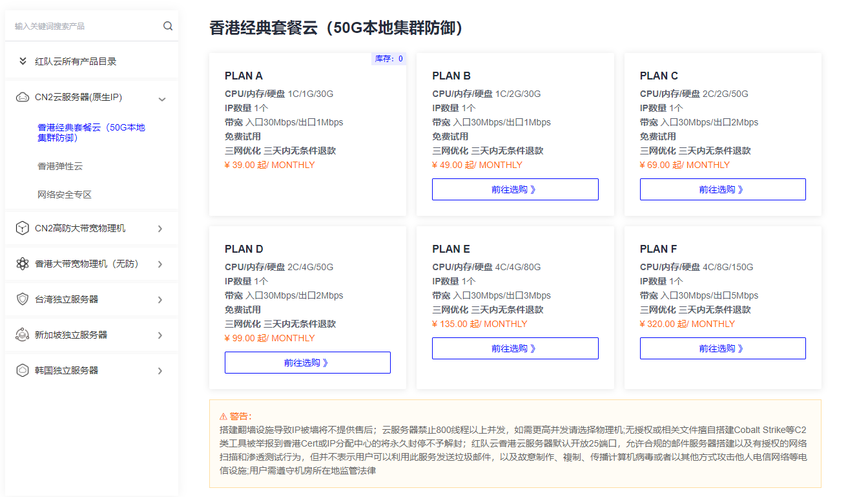Click the hexagon icon beside 韩国独立服务器

(23, 370)
